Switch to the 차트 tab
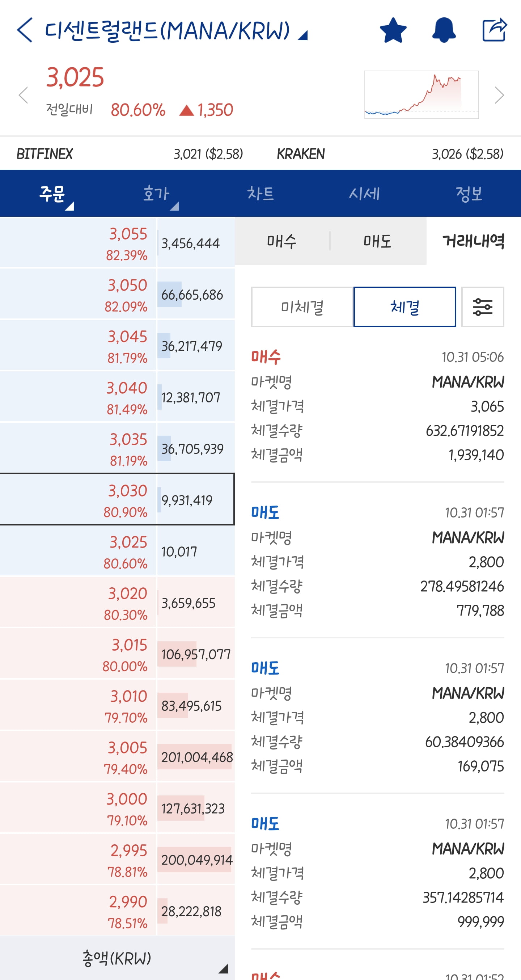 [260, 194]
